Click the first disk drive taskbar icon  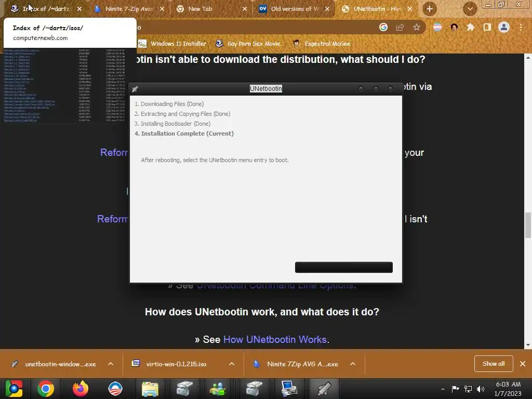point(184,389)
